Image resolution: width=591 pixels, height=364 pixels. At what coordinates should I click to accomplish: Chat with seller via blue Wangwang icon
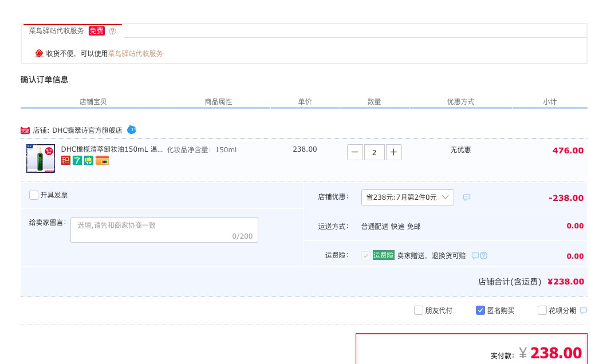pyautogui.click(x=132, y=129)
